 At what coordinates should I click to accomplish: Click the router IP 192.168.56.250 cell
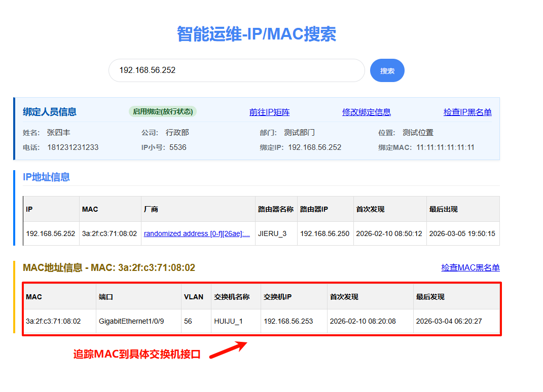tap(324, 233)
